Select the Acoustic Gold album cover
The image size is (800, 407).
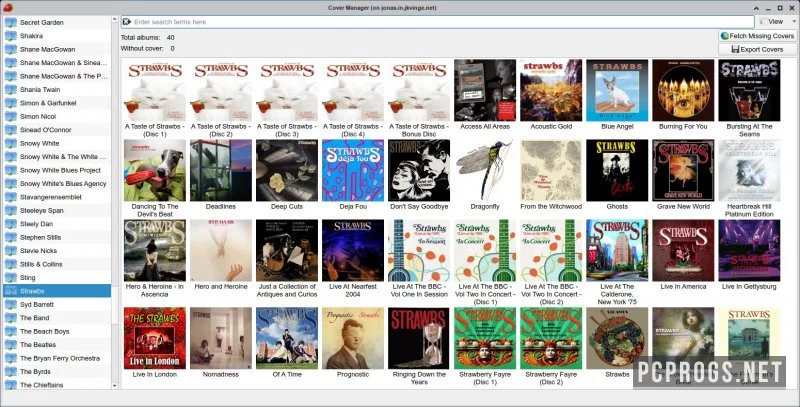(x=551, y=90)
